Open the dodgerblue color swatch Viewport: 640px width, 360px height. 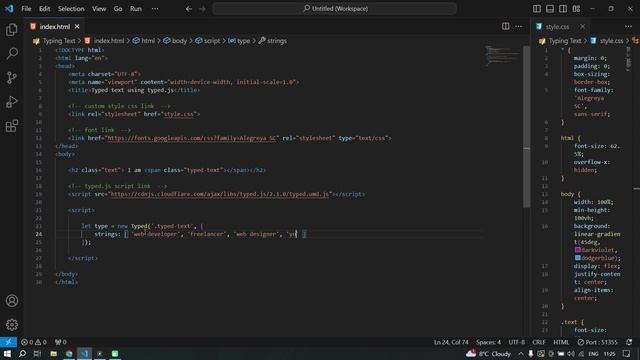point(578,258)
